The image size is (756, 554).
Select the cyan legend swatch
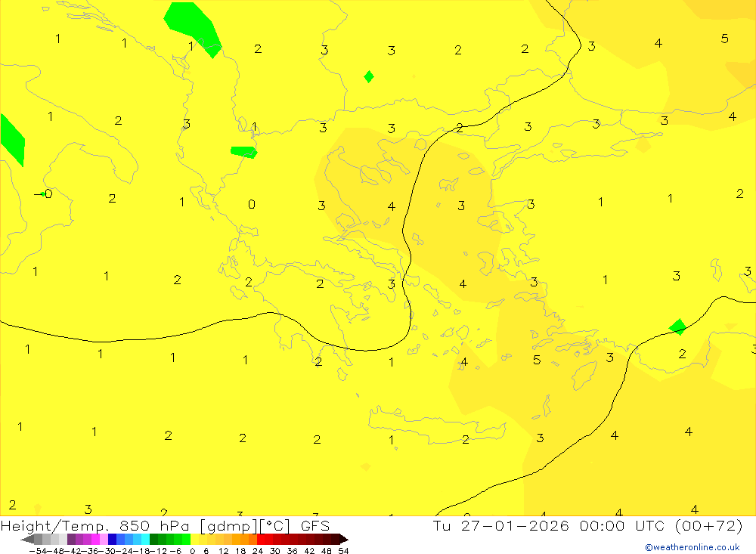(145, 540)
